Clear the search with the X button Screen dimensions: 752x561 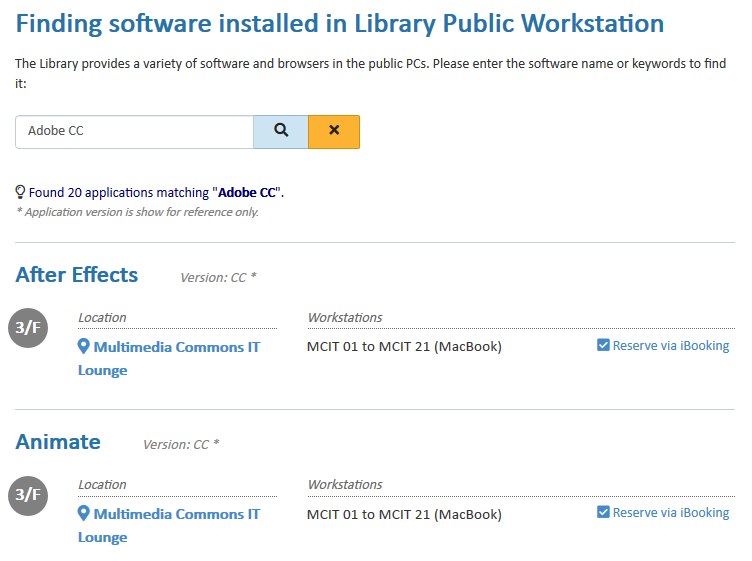[x=334, y=132]
